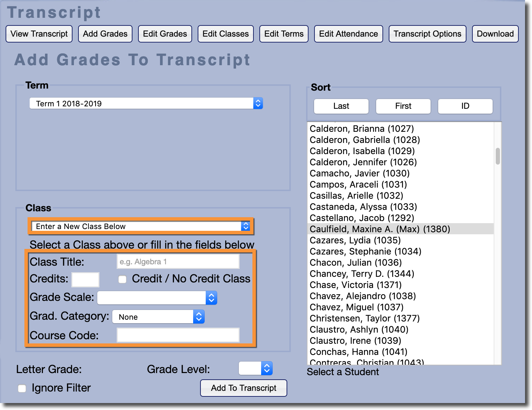Click the Class Title input field
Screen dimensions: 532x410
click(178, 261)
